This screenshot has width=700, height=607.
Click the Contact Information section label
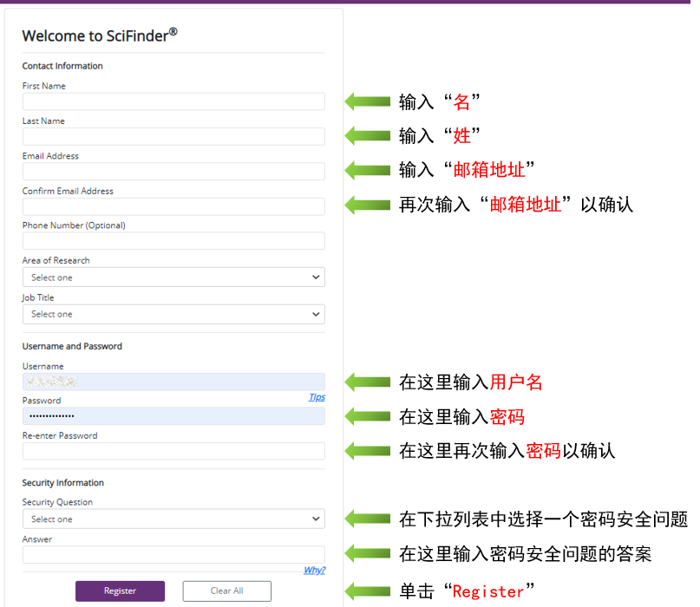click(x=62, y=66)
